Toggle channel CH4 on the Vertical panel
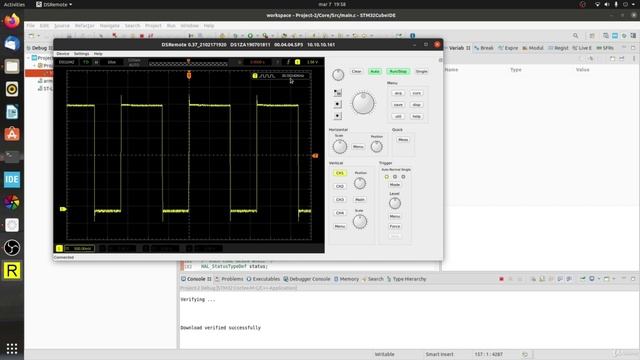The image size is (640, 360). point(340,213)
